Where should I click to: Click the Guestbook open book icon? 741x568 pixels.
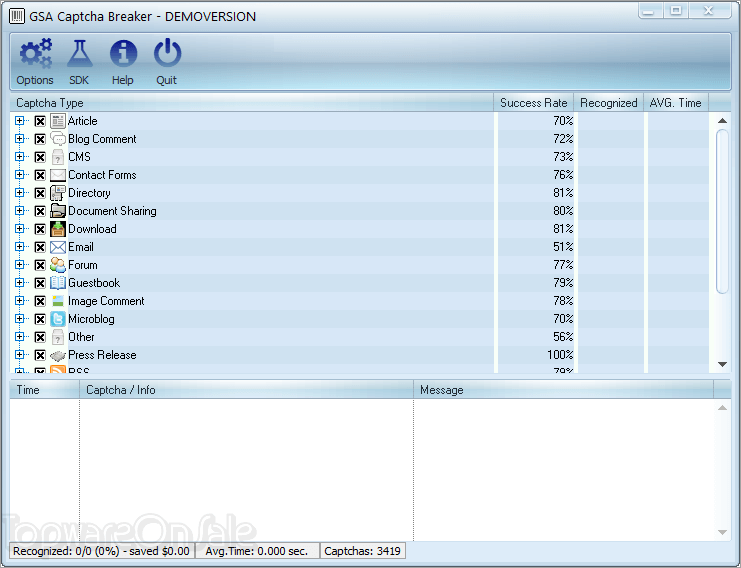tap(58, 283)
